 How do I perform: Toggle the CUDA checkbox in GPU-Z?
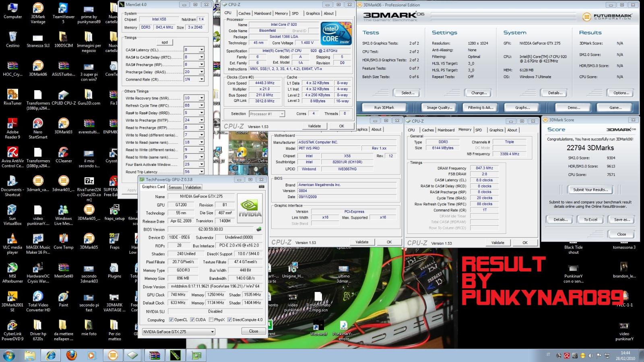coord(192,320)
